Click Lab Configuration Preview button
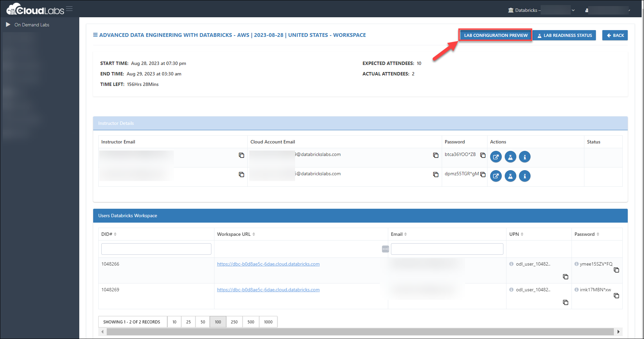 496,35
